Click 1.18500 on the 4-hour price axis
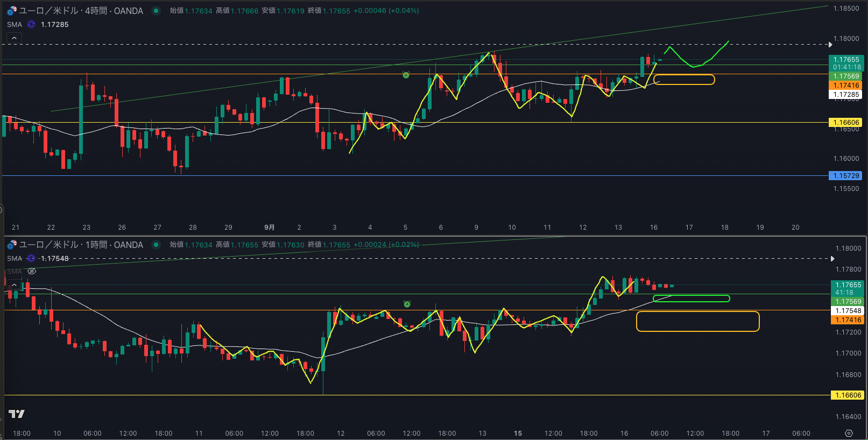Viewport: 868px width, 440px height. coord(846,9)
